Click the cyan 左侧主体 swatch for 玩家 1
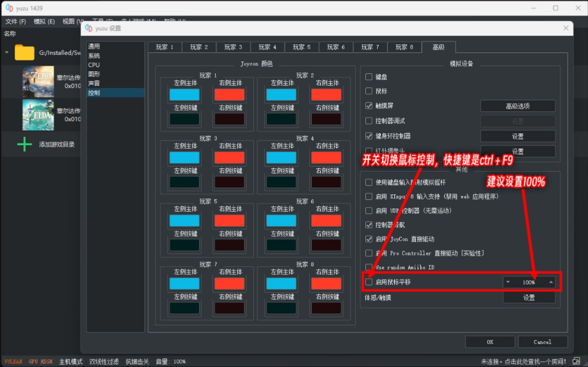The image size is (588, 367). click(184, 93)
